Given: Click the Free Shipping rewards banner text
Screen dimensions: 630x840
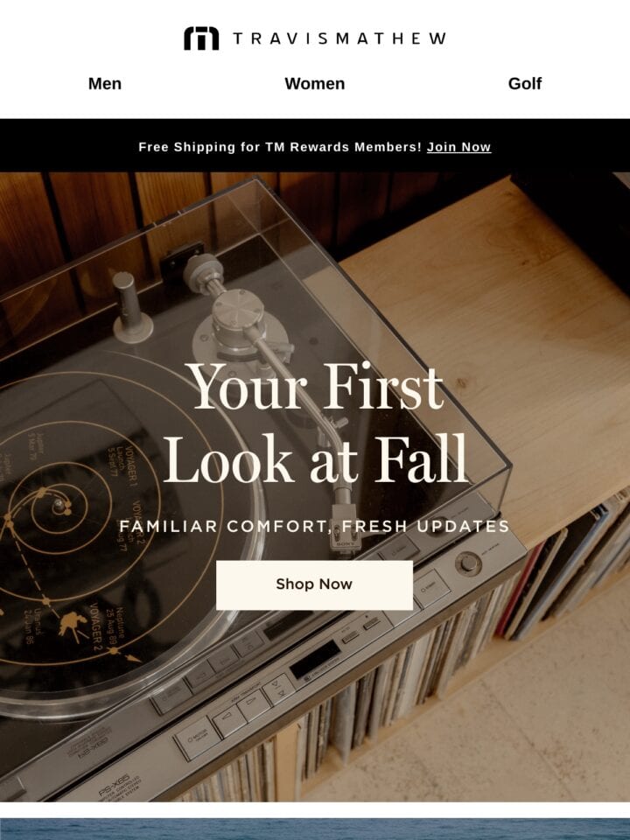Looking at the screenshot, I should (280, 147).
